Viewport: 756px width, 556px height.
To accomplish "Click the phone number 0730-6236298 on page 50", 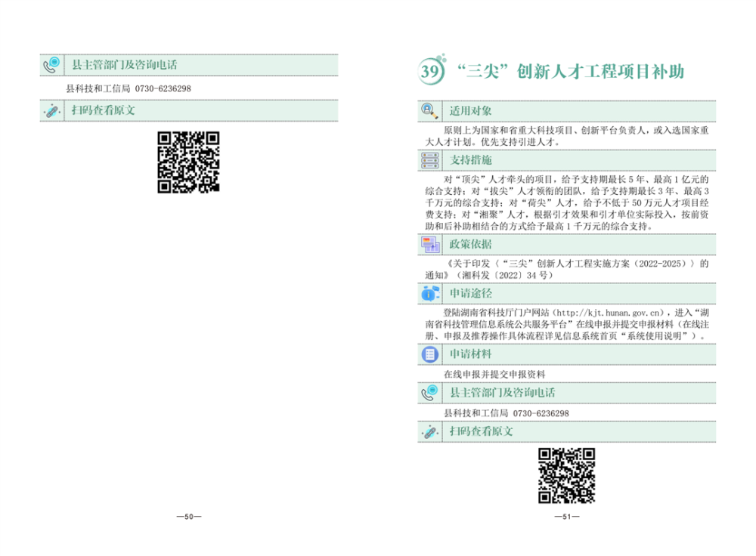I will pos(163,88).
